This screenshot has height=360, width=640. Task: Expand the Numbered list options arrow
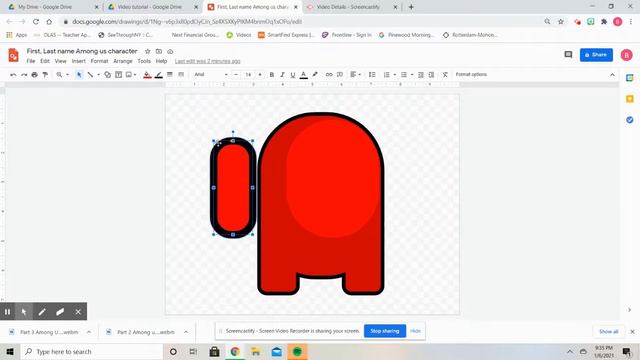coord(395,75)
